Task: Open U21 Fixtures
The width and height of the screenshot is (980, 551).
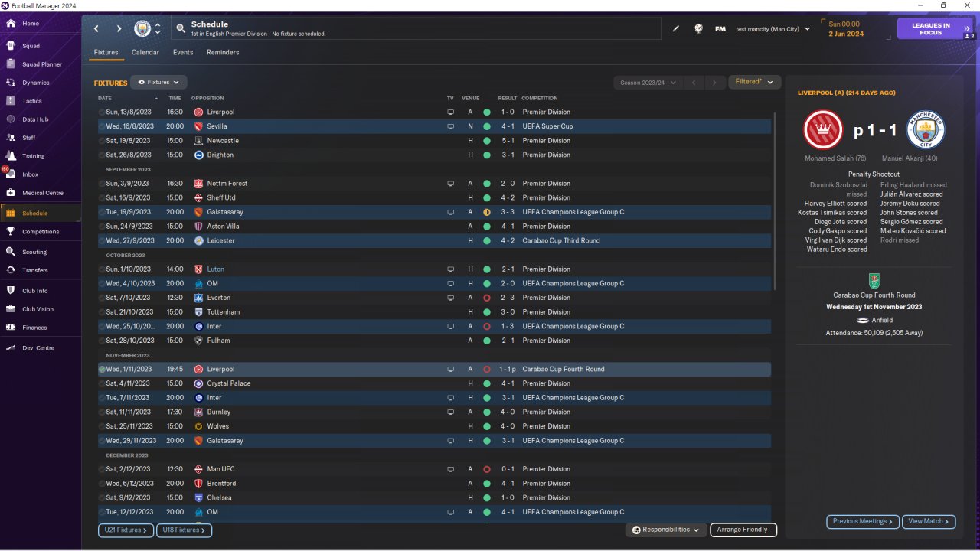Action: pos(126,530)
